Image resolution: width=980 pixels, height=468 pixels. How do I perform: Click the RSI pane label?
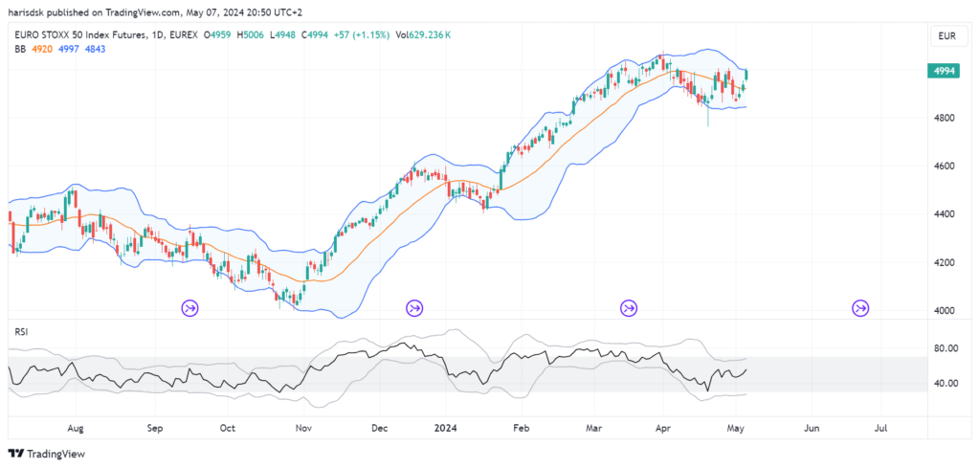pyautogui.click(x=21, y=332)
